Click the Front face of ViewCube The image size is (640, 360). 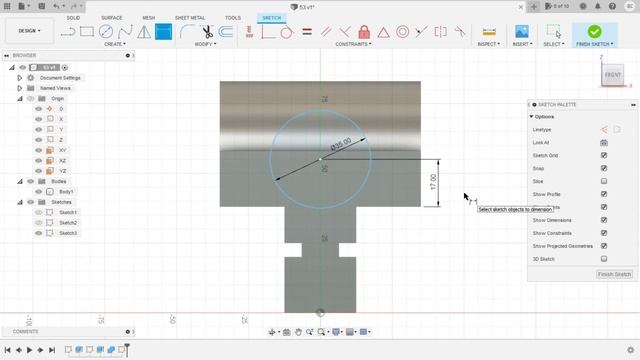point(613,75)
